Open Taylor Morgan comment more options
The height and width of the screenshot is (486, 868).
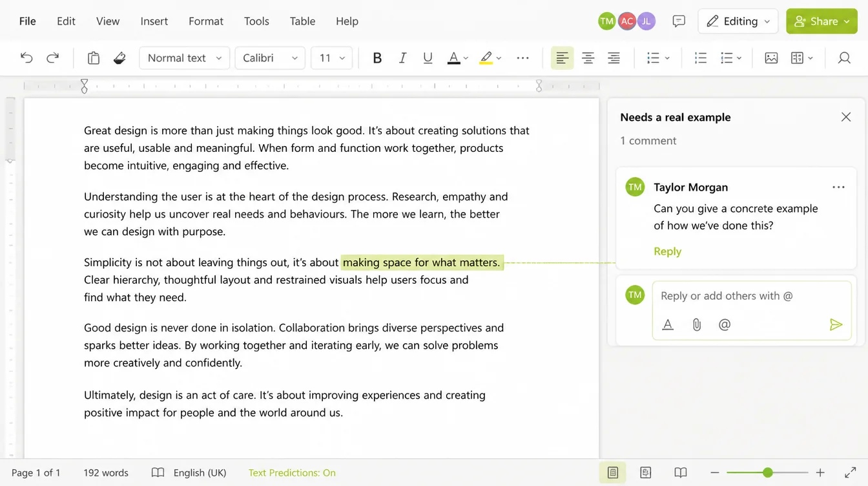[x=838, y=187]
